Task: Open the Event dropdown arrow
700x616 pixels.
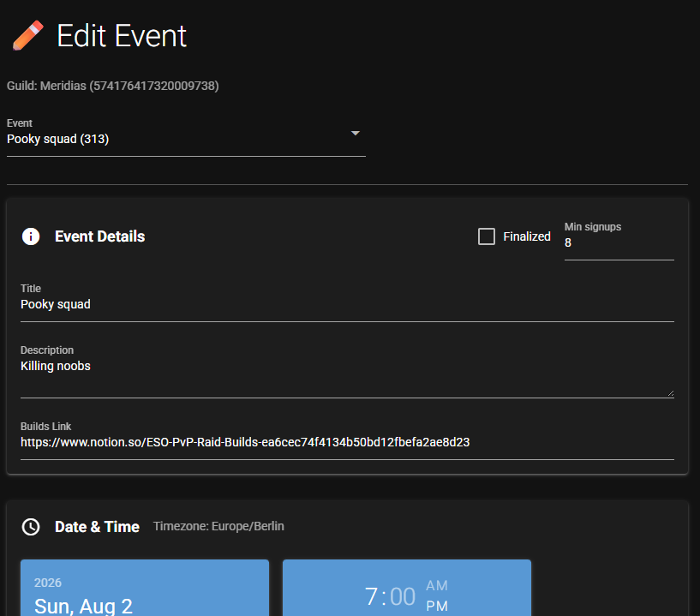Action: pyautogui.click(x=356, y=133)
